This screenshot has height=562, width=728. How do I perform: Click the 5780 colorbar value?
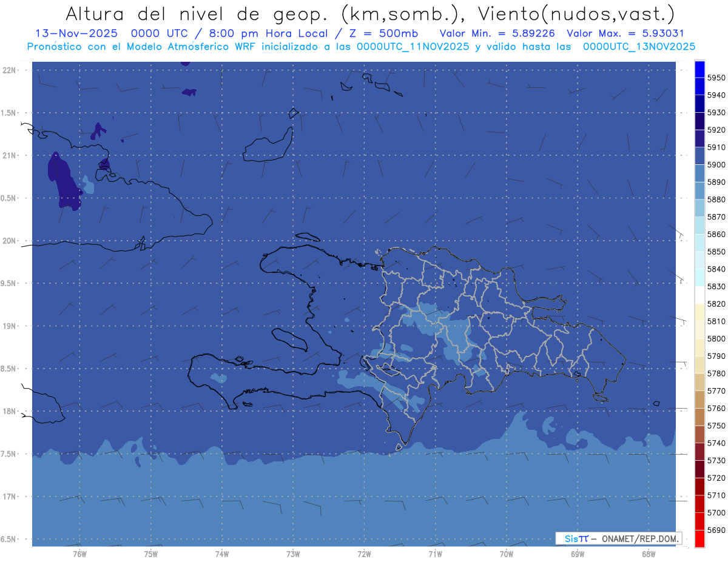click(716, 373)
